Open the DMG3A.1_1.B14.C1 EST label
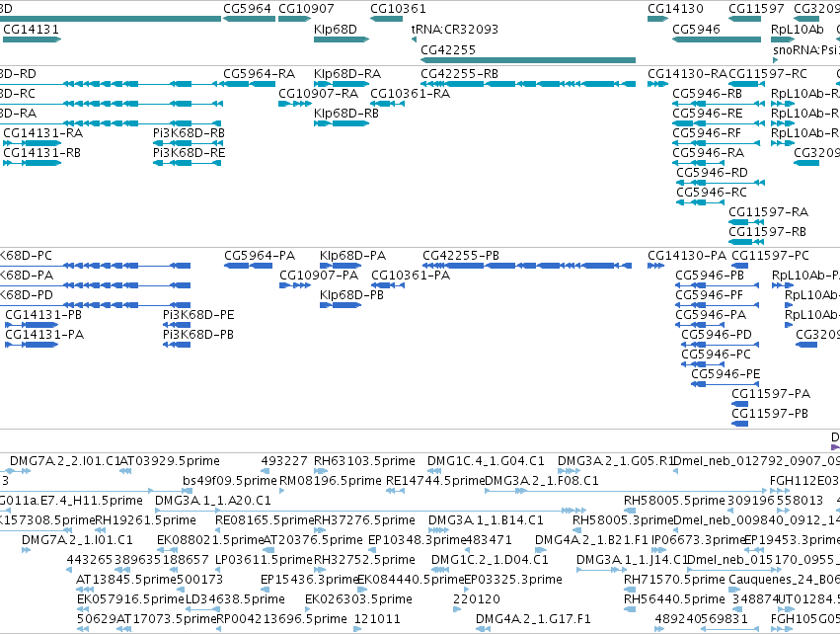Screen dimensions: 840x634 pyautogui.click(x=486, y=520)
